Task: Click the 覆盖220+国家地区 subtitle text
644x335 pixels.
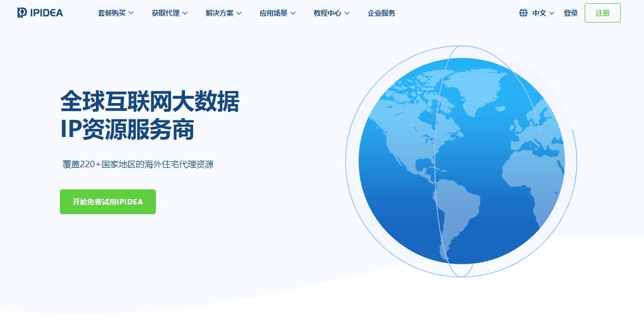Action: pyautogui.click(x=138, y=164)
